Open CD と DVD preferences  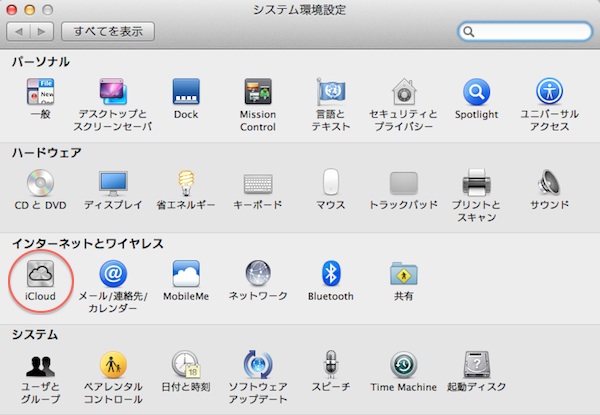pos(40,183)
